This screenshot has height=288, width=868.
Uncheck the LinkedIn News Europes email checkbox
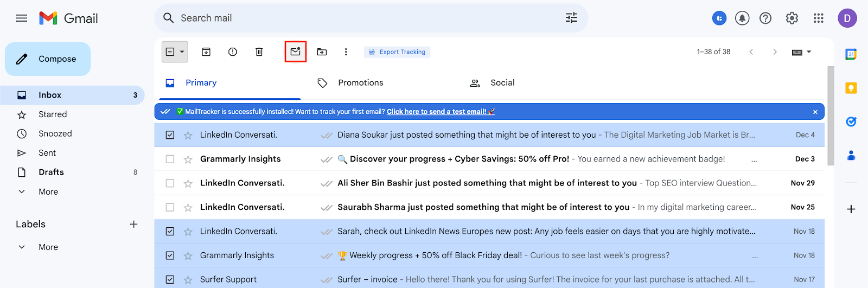(170, 232)
